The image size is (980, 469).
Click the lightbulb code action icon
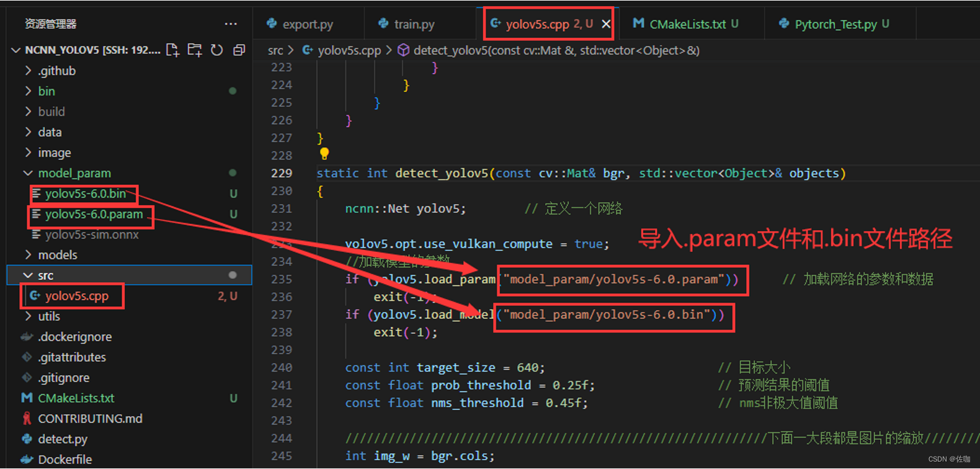[324, 153]
